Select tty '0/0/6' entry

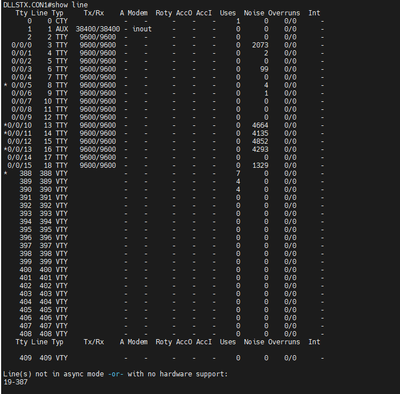[22, 93]
